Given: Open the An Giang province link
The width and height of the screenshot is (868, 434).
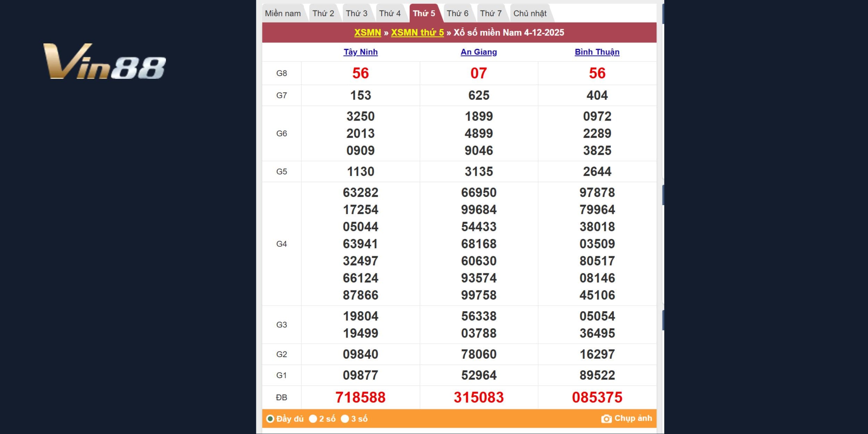Looking at the screenshot, I should (x=478, y=52).
